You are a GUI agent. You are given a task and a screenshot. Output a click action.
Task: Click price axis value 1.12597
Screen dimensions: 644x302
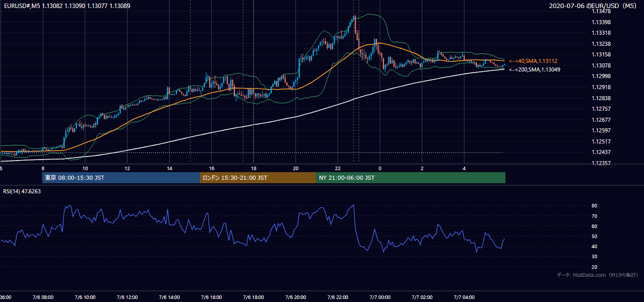coord(601,131)
